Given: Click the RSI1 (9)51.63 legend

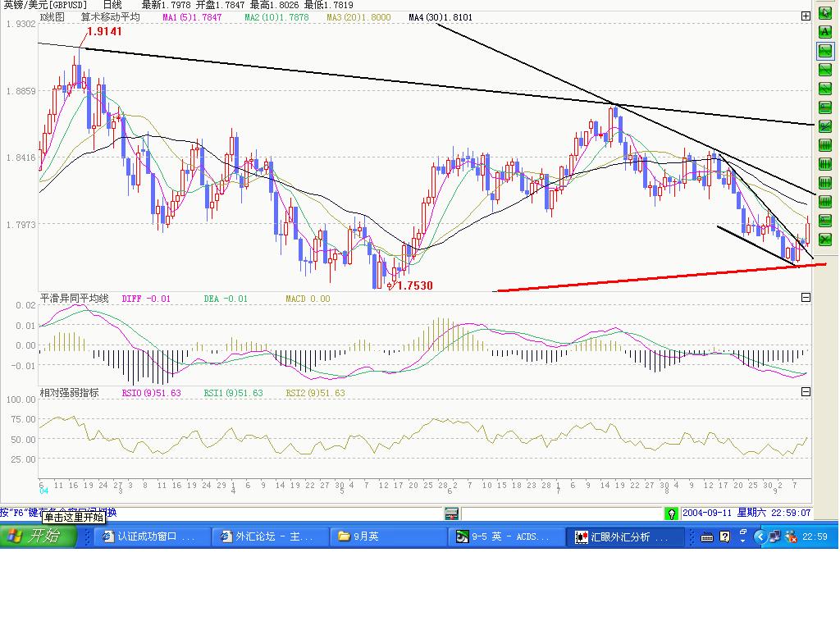Looking at the screenshot, I should (234, 393).
